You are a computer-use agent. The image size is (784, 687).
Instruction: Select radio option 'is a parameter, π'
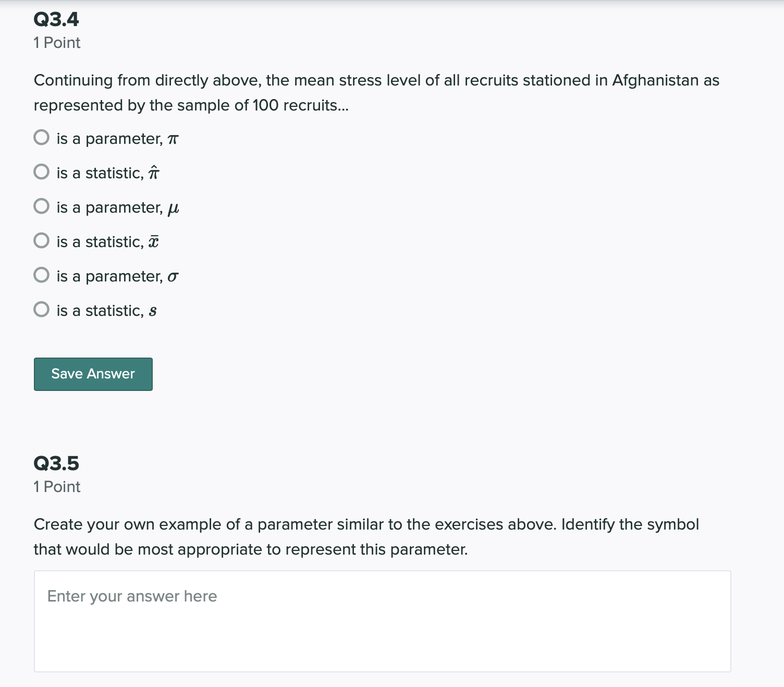pyautogui.click(x=41, y=138)
